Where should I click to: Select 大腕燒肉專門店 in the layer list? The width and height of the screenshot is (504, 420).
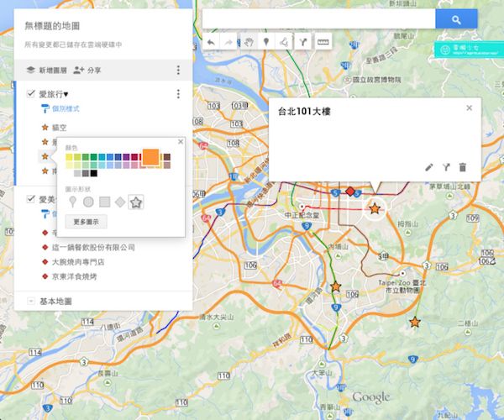pyautogui.click(x=78, y=262)
